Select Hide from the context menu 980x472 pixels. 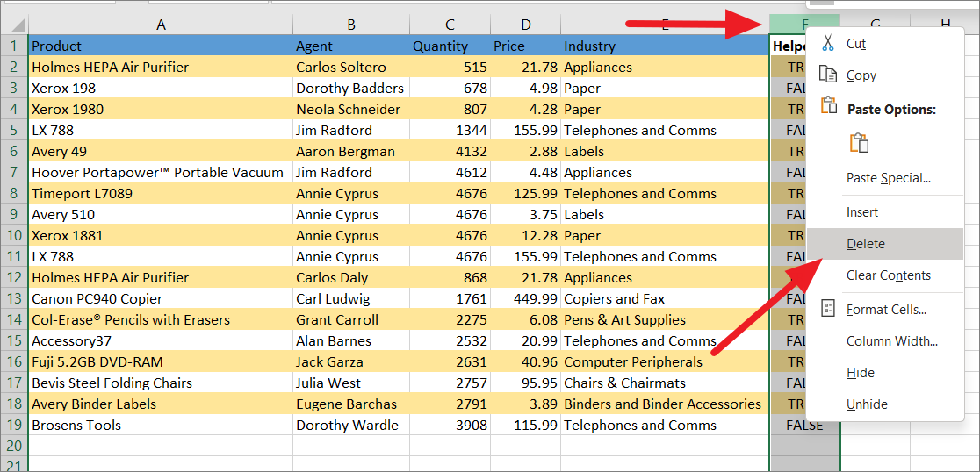886,373
